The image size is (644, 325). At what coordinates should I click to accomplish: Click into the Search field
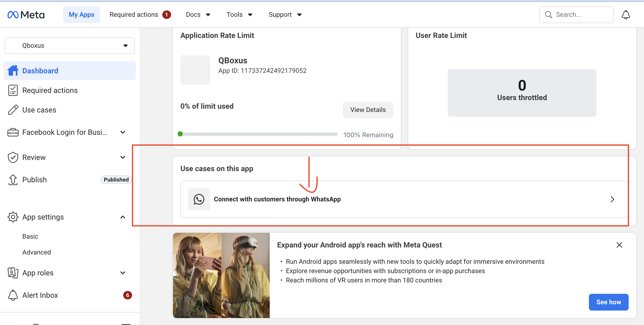click(x=577, y=15)
